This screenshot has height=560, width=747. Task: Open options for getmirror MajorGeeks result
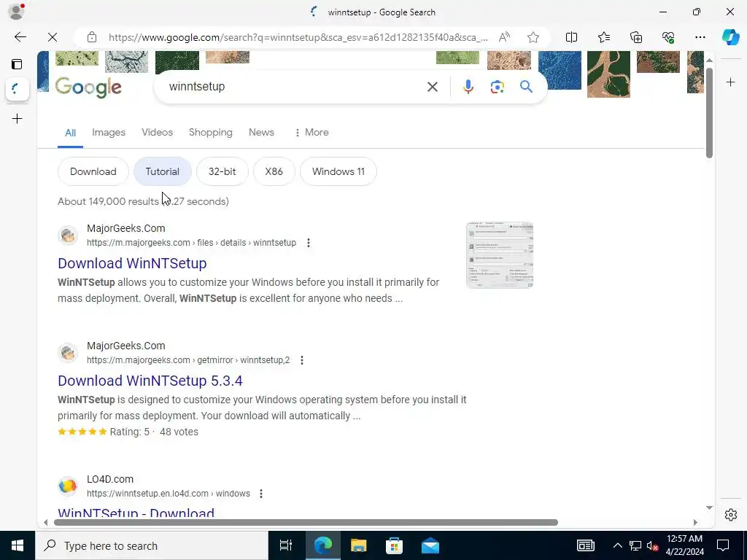(x=301, y=360)
